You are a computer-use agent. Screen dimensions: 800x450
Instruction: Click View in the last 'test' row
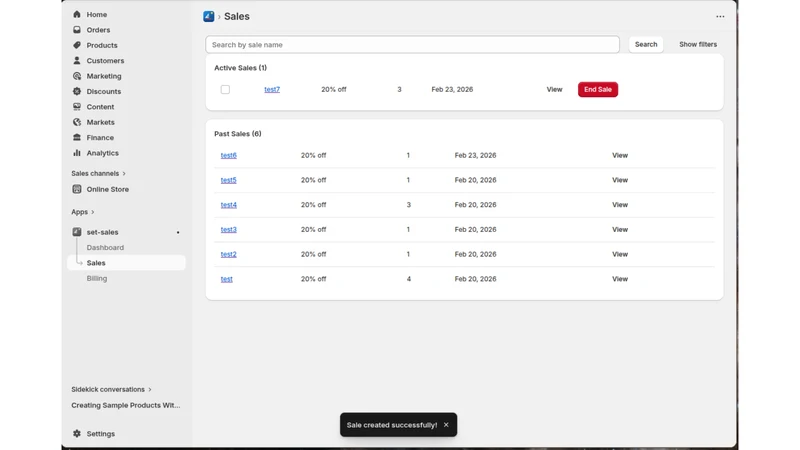(x=620, y=279)
